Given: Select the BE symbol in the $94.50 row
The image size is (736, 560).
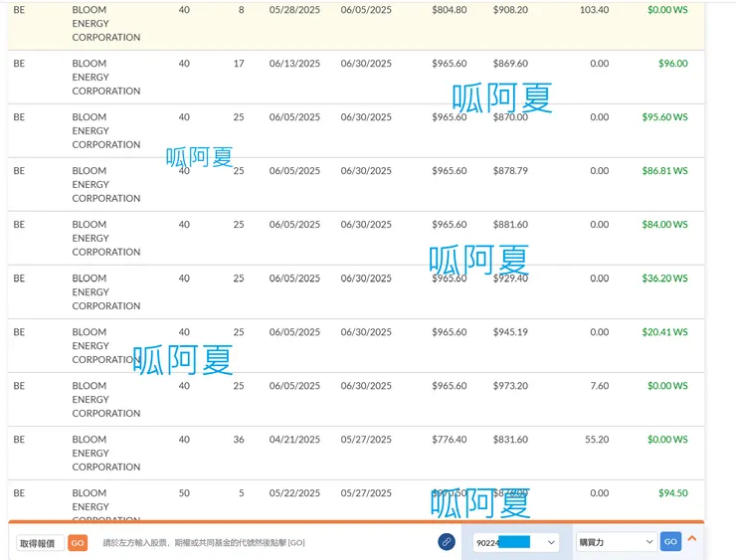Looking at the screenshot, I should [19, 493].
